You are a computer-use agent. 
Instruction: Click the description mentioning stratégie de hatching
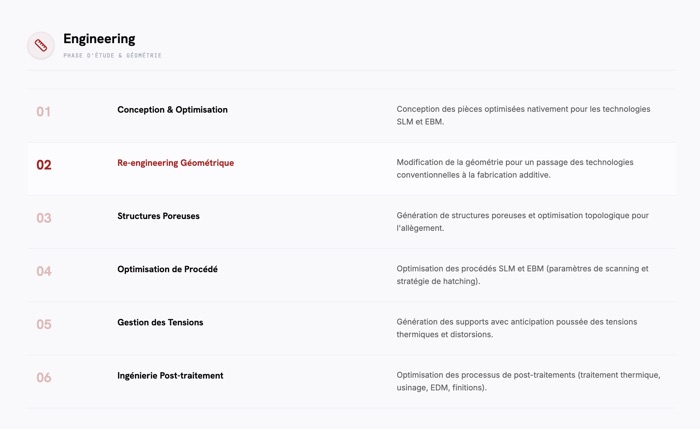point(522,275)
